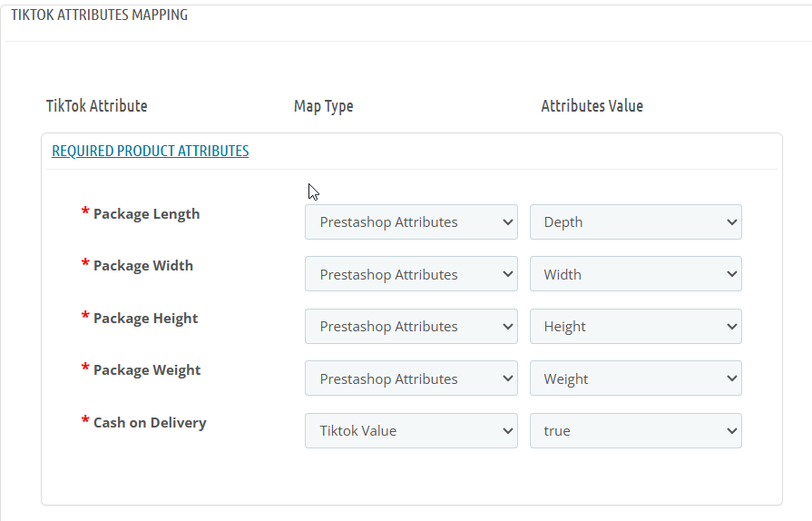The height and width of the screenshot is (521, 812).
Task: Click the TikTok Attribute column header
Action: tap(97, 105)
